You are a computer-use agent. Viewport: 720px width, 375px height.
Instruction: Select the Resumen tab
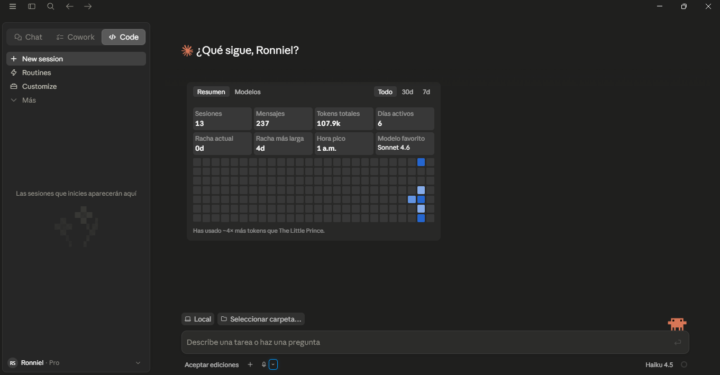(x=211, y=92)
